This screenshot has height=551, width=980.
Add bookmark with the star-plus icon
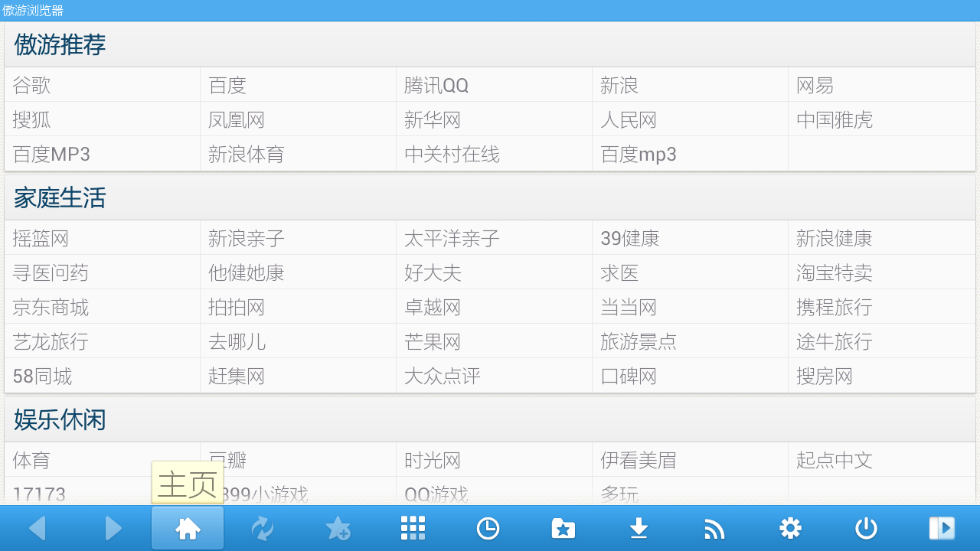pos(338,528)
